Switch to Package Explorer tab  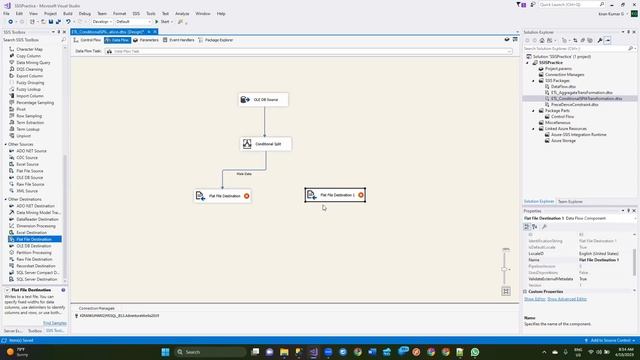(x=216, y=40)
